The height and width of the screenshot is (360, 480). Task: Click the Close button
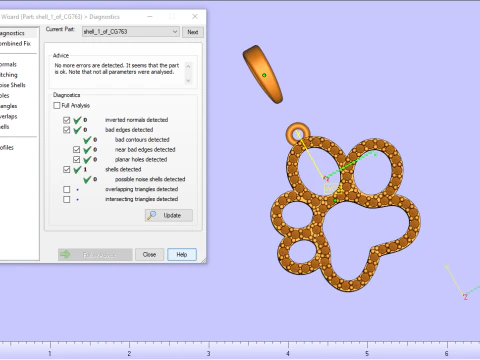click(x=149, y=255)
